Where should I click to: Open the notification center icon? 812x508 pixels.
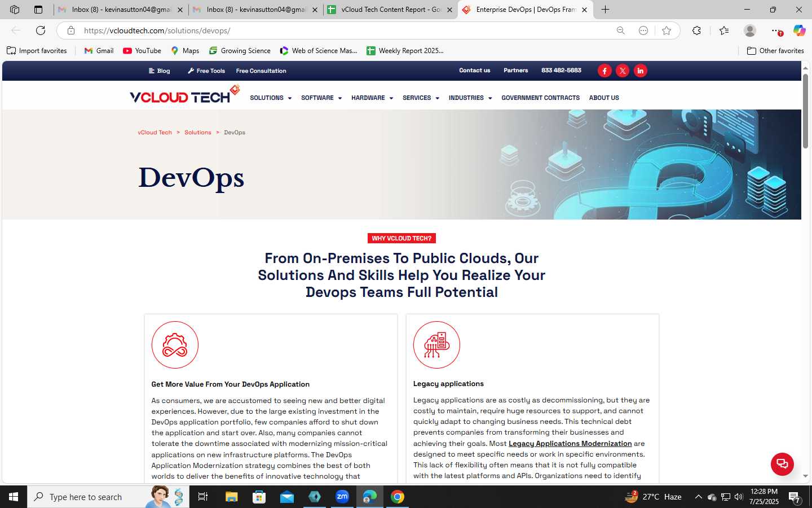[x=795, y=497]
